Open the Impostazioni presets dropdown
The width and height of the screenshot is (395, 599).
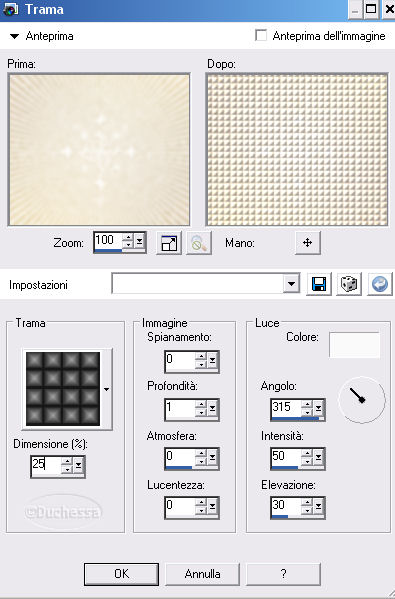291,284
